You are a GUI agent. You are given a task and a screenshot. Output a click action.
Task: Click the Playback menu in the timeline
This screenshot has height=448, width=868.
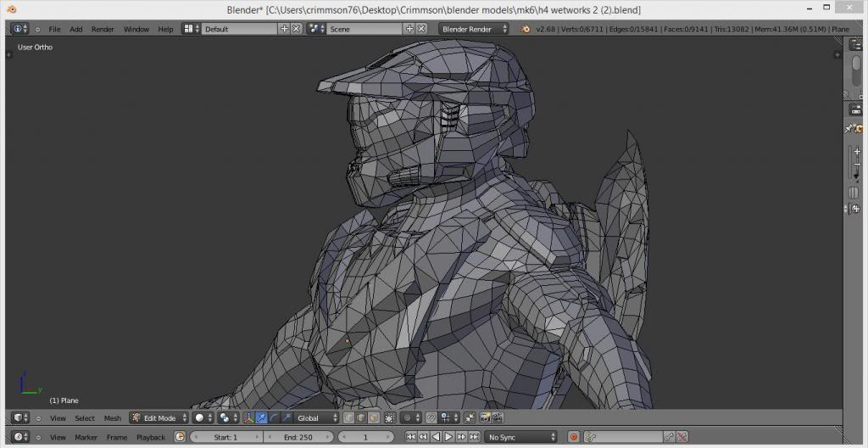[151, 437]
